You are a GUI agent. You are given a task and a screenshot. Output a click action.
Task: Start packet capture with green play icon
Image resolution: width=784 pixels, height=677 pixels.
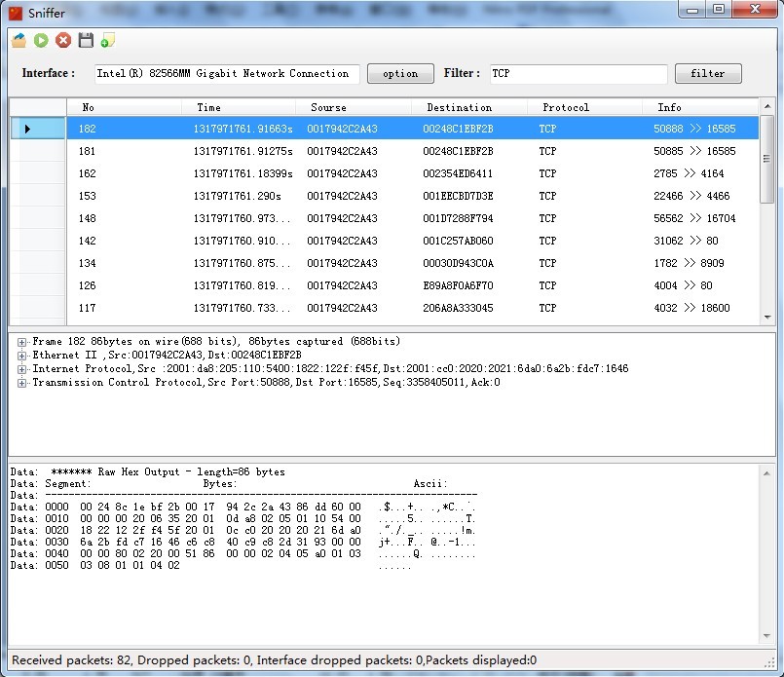tap(41, 40)
